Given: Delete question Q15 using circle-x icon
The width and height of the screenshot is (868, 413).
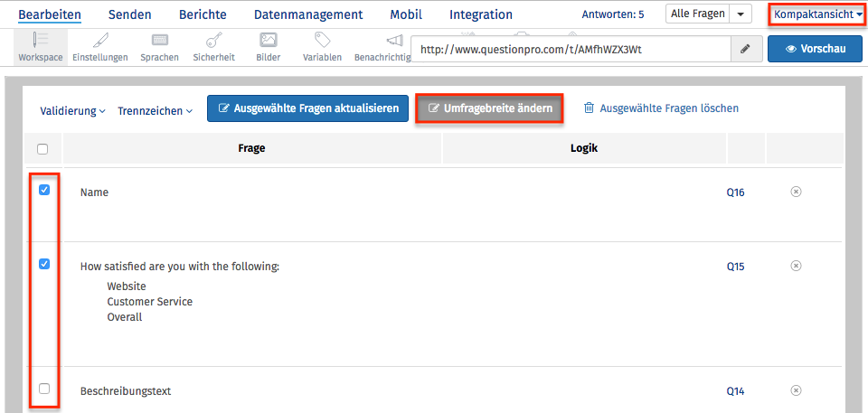Looking at the screenshot, I should click(x=796, y=266).
